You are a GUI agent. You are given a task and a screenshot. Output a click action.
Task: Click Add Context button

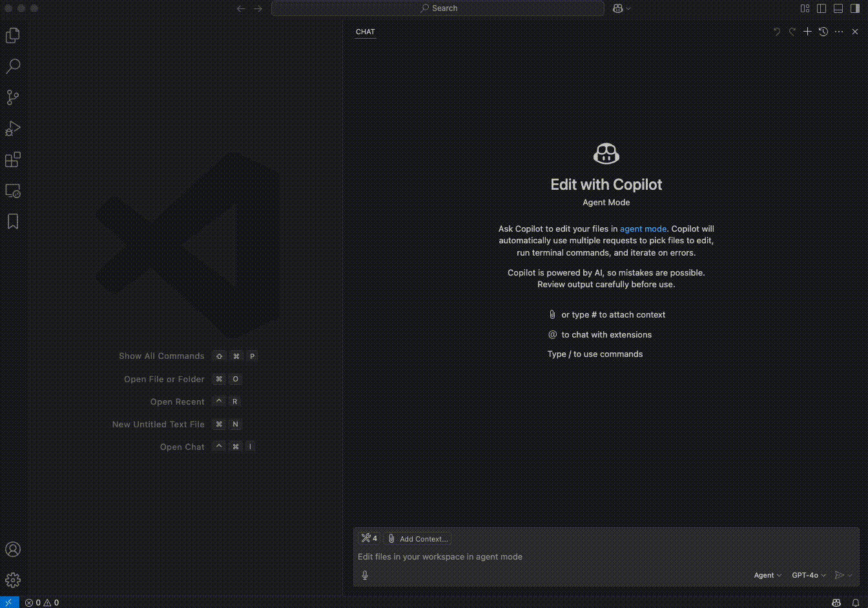tap(417, 538)
